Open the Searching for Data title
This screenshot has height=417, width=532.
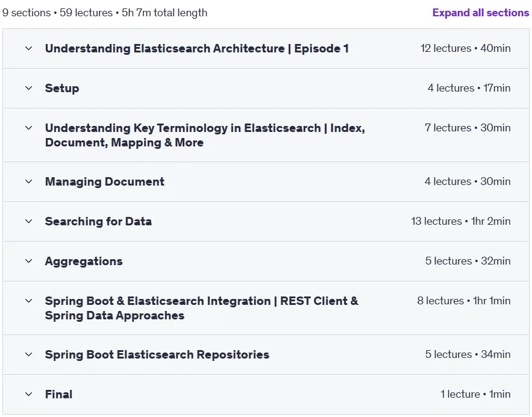tap(98, 221)
